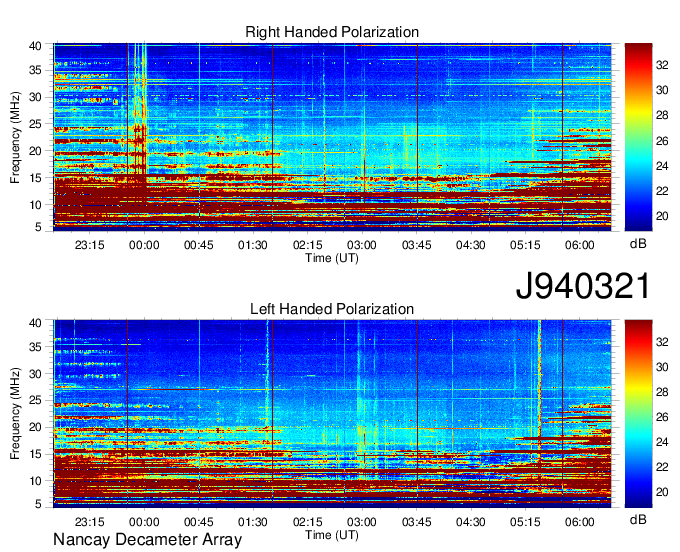Click the "dB" label under the top colorbar

click(638, 244)
